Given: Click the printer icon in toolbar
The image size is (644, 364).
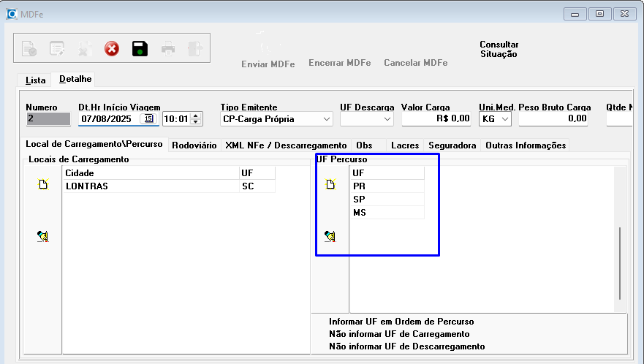Looking at the screenshot, I should pos(168,49).
